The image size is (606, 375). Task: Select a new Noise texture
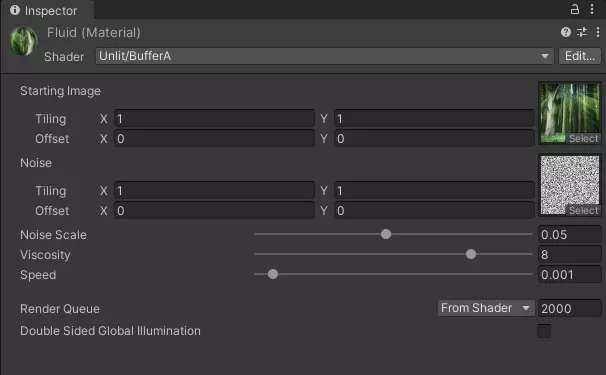(584, 210)
